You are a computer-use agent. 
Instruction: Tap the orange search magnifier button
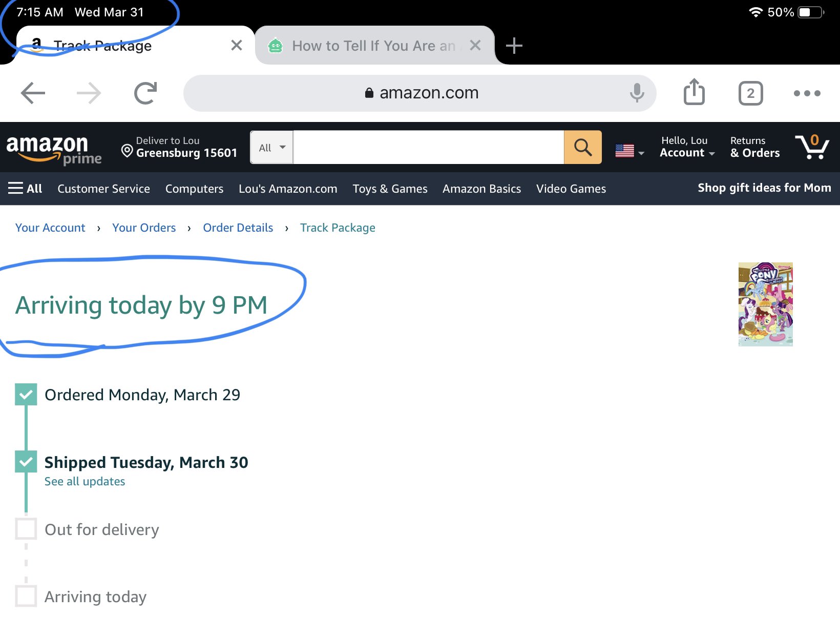click(x=583, y=148)
